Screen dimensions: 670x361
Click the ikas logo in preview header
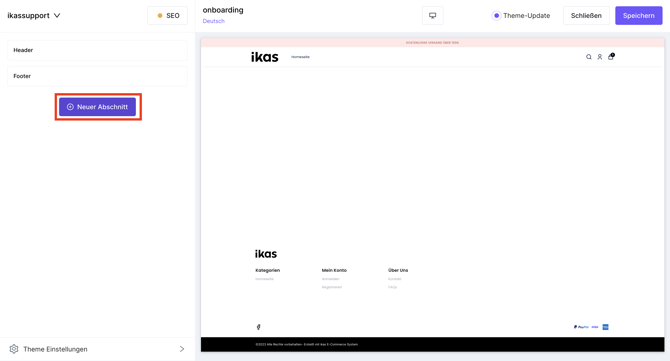point(264,57)
